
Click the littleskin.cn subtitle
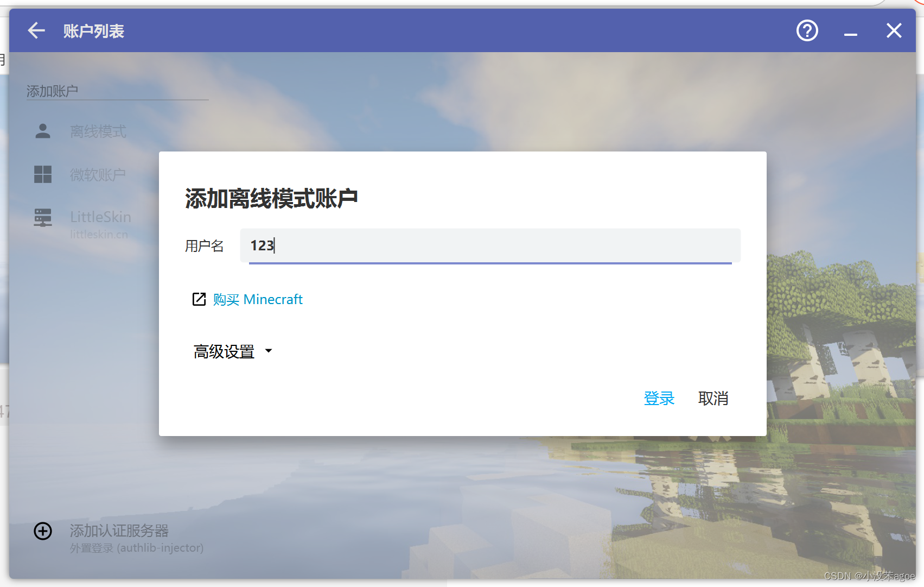tap(99, 234)
